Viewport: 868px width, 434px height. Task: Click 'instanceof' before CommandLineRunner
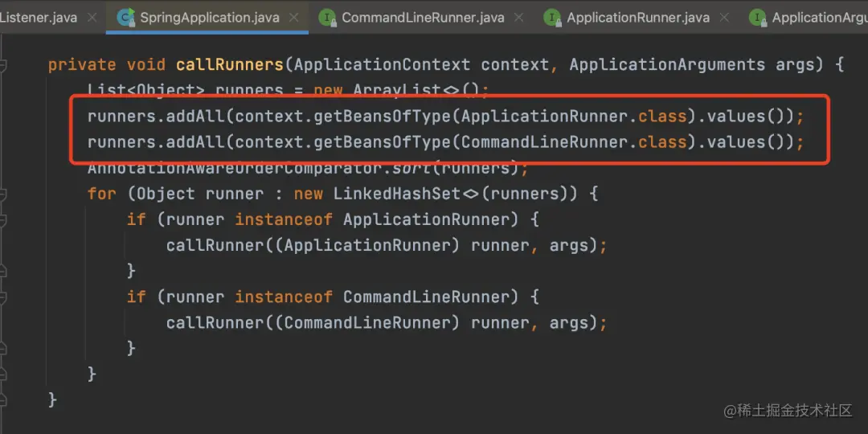(x=284, y=297)
